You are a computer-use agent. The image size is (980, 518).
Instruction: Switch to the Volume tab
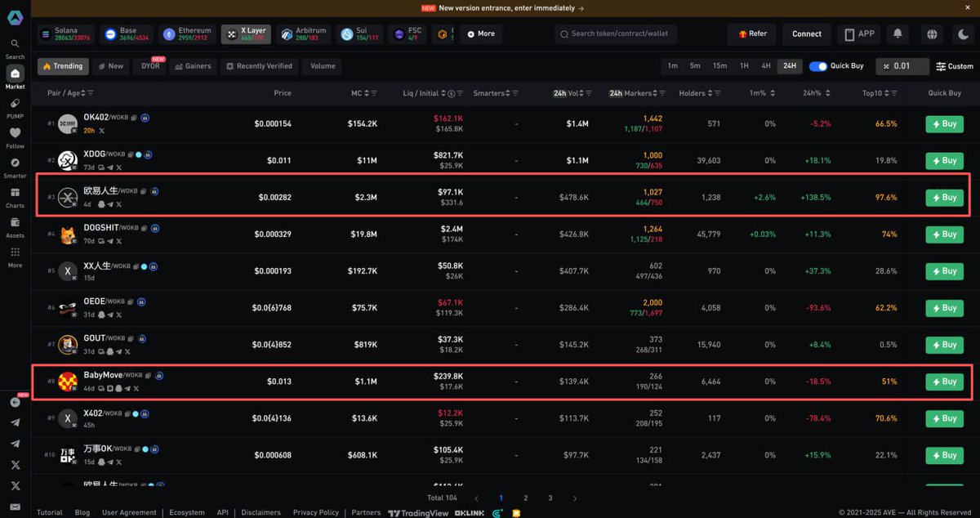pos(322,66)
